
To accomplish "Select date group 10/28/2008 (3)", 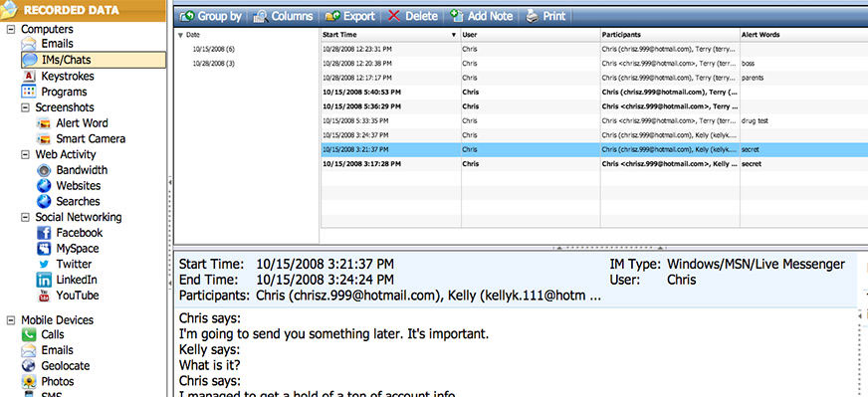I will pos(214,64).
